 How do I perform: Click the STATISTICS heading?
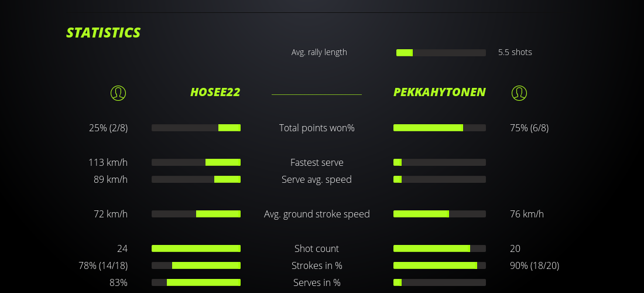pyautogui.click(x=103, y=33)
